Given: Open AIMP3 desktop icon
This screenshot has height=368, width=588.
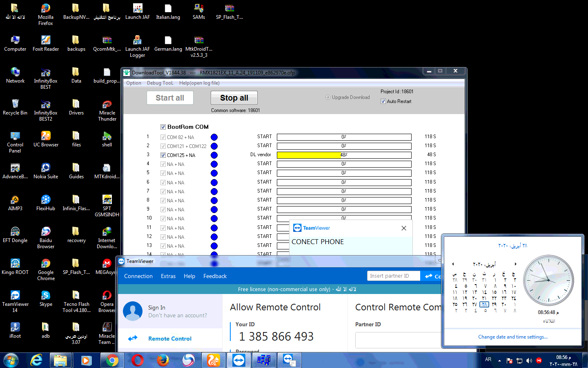Looking at the screenshot, I should pyautogui.click(x=15, y=203).
